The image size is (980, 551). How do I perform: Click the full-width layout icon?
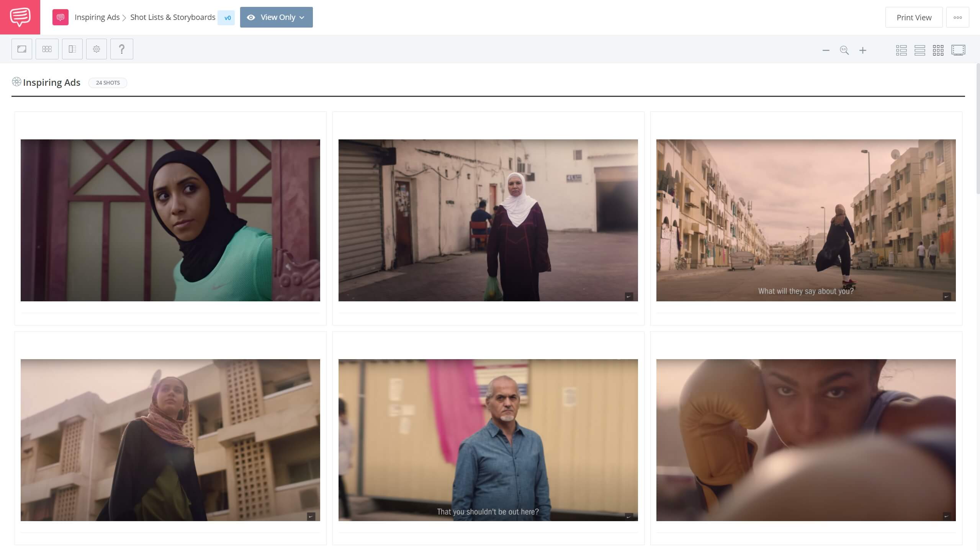coord(920,50)
